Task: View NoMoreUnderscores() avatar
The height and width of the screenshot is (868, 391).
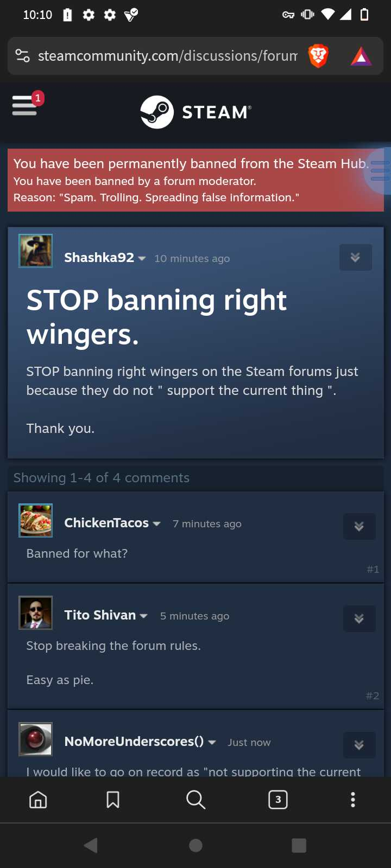Action: coord(36,739)
